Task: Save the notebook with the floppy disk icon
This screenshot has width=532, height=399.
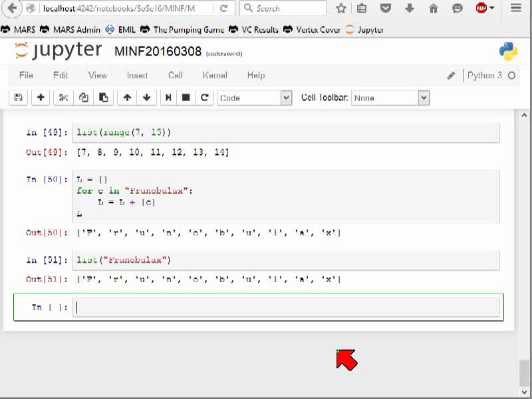Action: click(19, 98)
